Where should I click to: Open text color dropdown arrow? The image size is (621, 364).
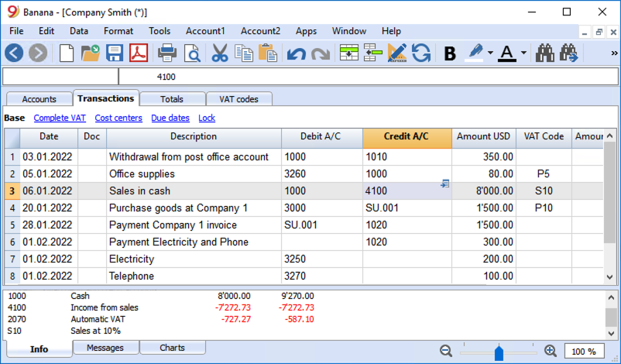(523, 53)
